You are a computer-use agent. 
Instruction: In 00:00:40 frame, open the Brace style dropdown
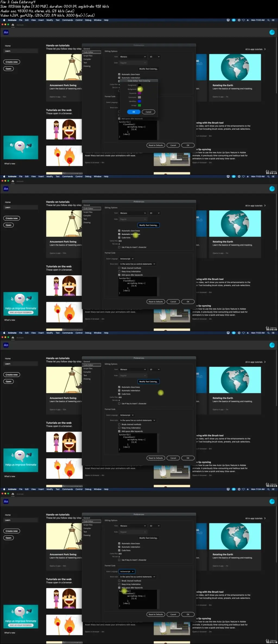click(138, 264)
